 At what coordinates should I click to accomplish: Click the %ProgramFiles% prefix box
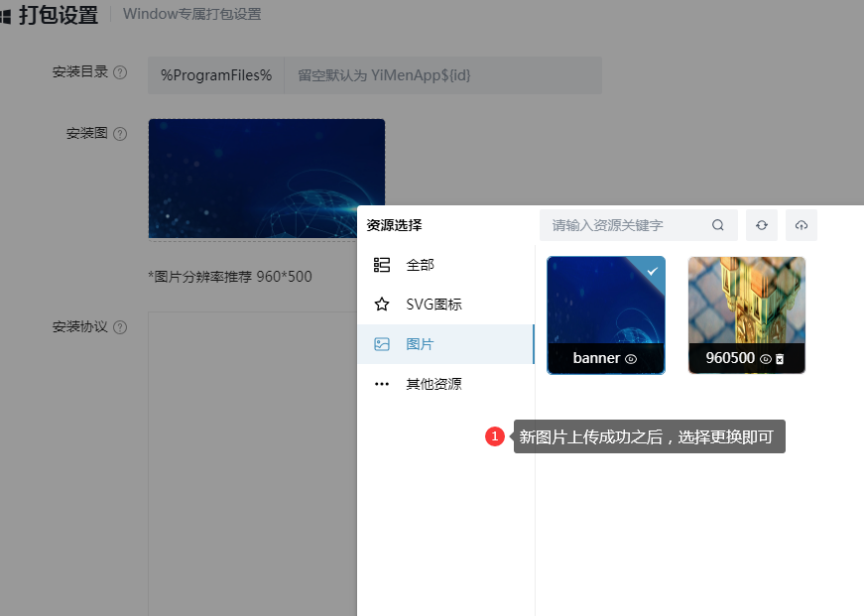[x=216, y=75]
